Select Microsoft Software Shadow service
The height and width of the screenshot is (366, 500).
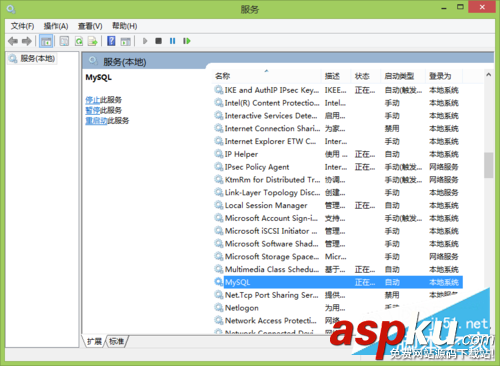point(338,244)
